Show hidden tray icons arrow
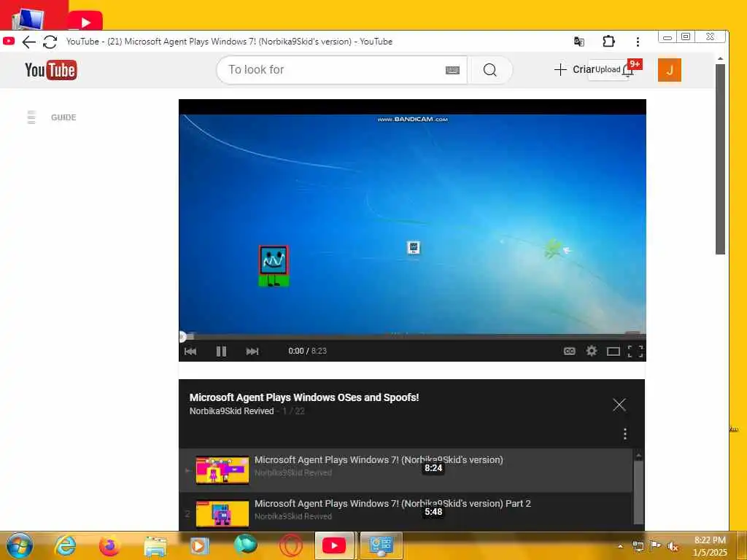This screenshot has width=747, height=560. [620, 546]
